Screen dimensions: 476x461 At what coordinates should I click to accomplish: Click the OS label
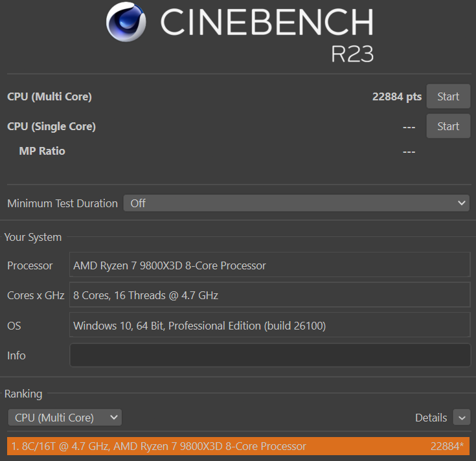[x=14, y=326]
